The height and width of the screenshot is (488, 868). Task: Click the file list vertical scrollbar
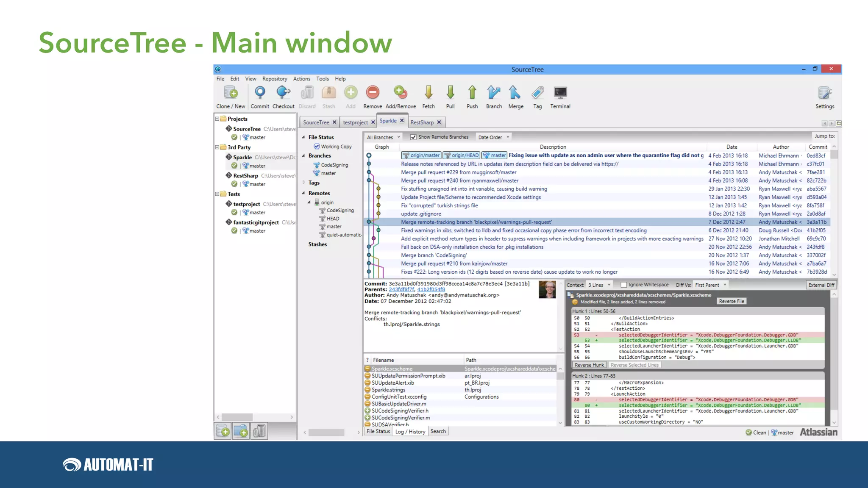(560, 396)
